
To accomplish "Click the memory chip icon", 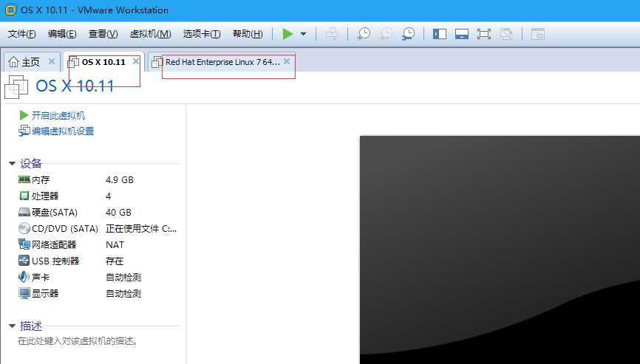I will (24, 179).
